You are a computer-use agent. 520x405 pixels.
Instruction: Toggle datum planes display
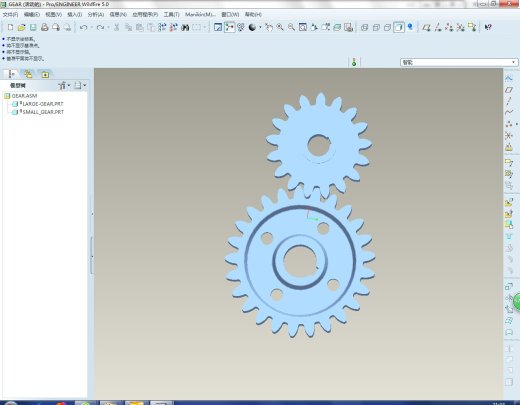click(x=426, y=27)
